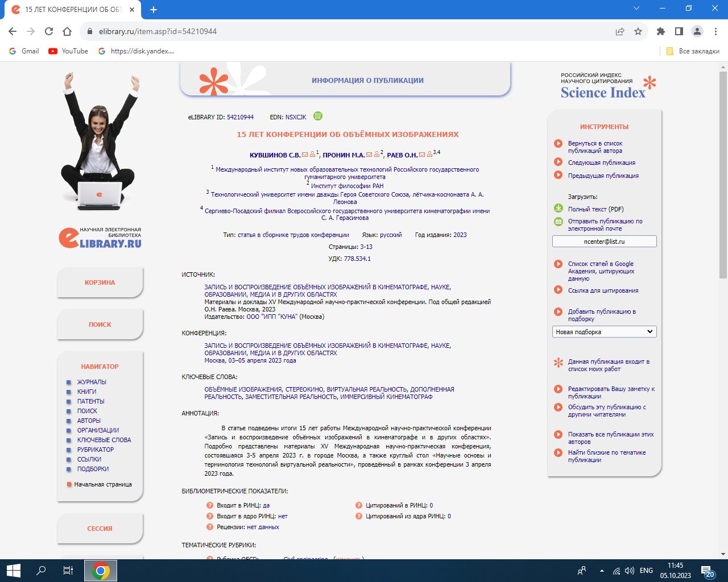Open Предыдущая публикация link
Image resolution: width=728 pixels, height=582 pixels.
(603, 176)
